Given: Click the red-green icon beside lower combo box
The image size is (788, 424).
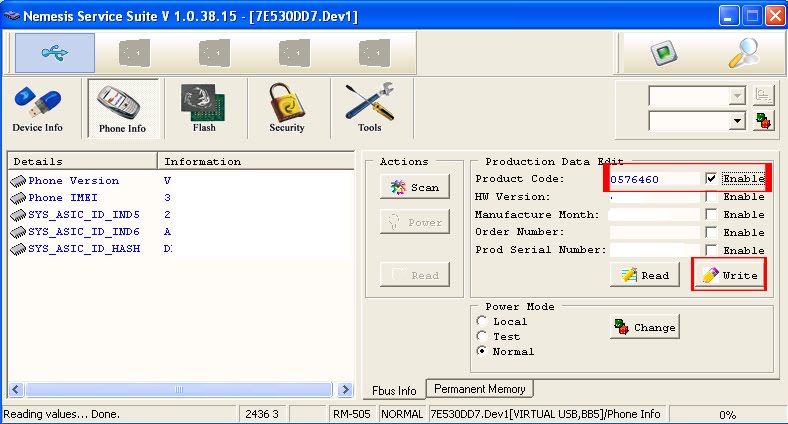Looking at the screenshot, I should coord(763,121).
